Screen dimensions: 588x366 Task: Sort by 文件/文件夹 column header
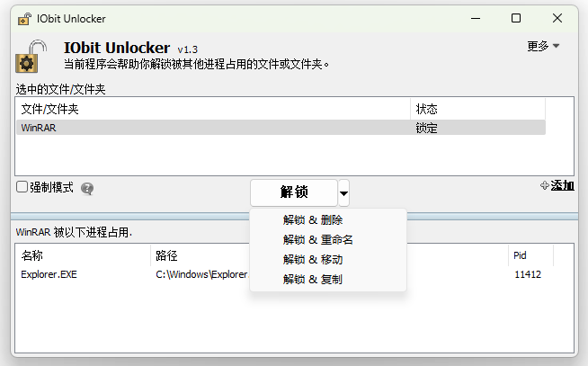(213, 109)
